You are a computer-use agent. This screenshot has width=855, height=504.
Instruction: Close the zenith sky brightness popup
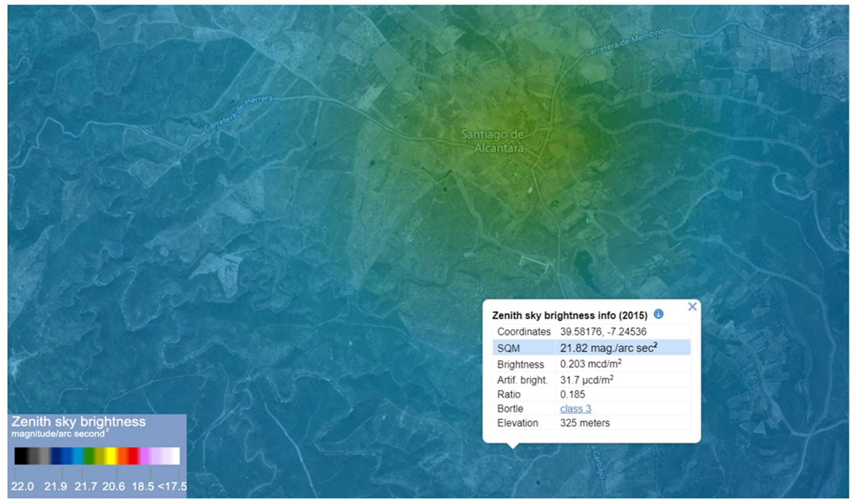click(x=692, y=307)
